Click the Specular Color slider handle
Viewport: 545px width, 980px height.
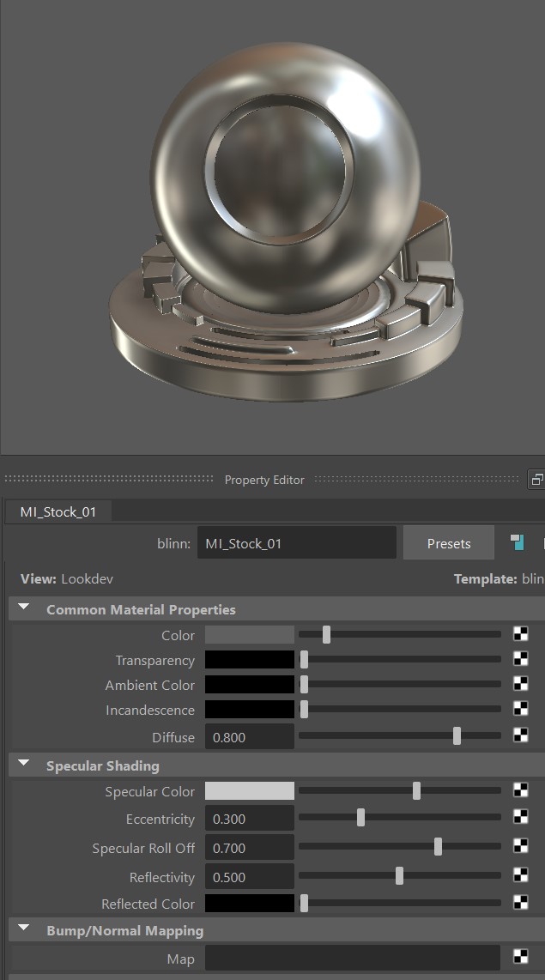click(x=416, y=790)
